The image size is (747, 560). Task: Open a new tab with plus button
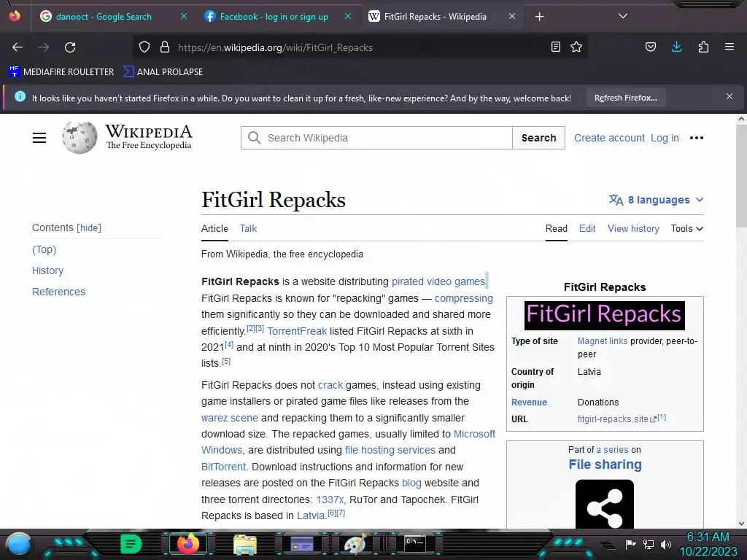539,17
